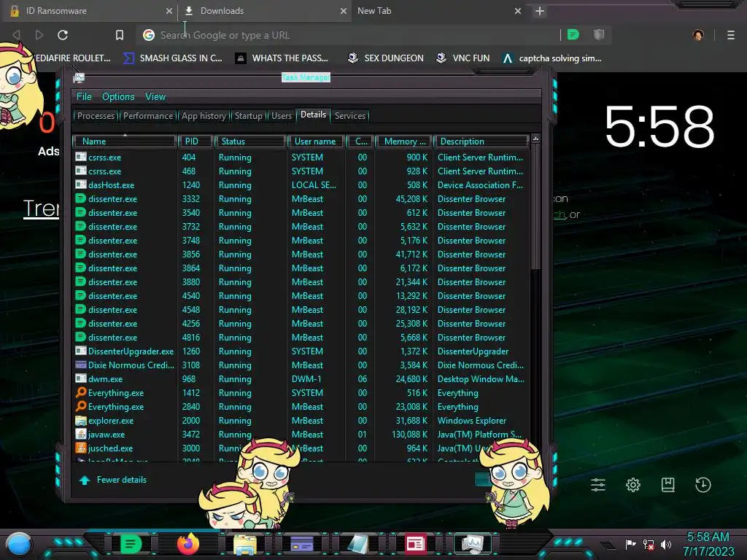Viewport: 747px width, 560px height.
Task: Switch to the Users tab
Action: point(282,116)
